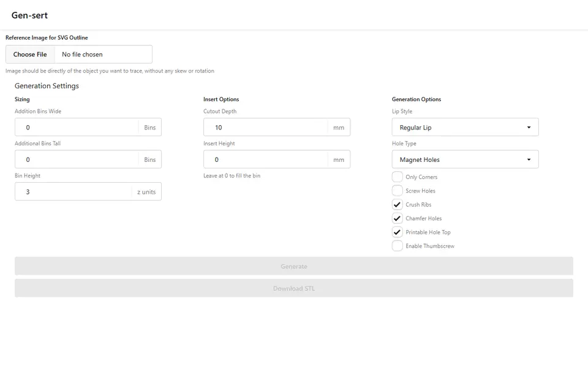Select the Insert Height input field
Image resolution: width=588 pixels, height=368 pixels.
click(x=265, y=159)
